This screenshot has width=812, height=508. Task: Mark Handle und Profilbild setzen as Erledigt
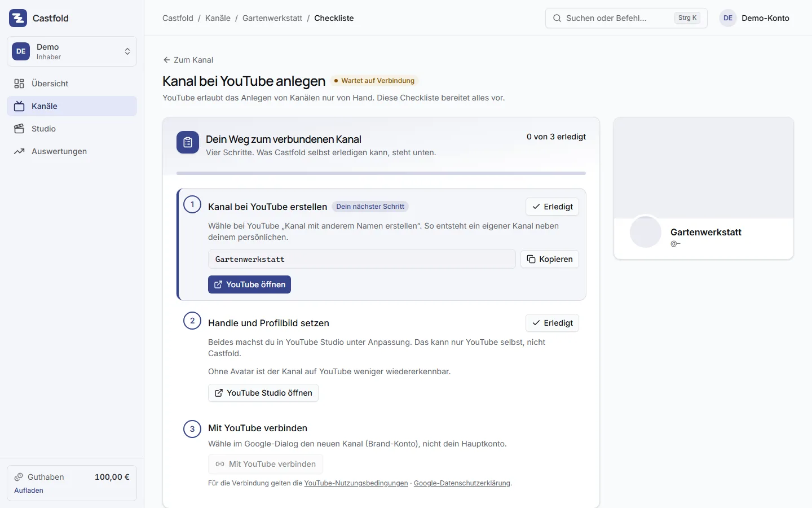[x=552, y=323]
